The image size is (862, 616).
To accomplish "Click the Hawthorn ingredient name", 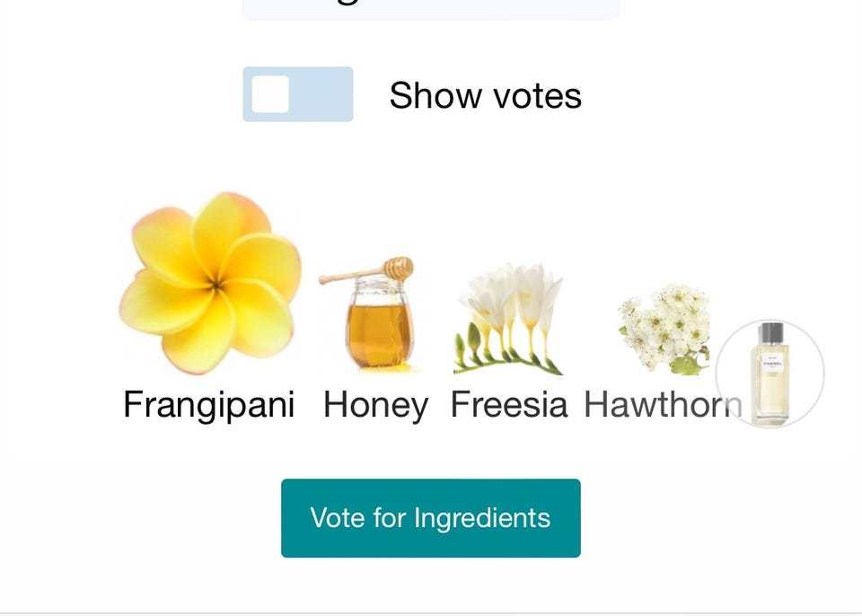I will 663,405.
